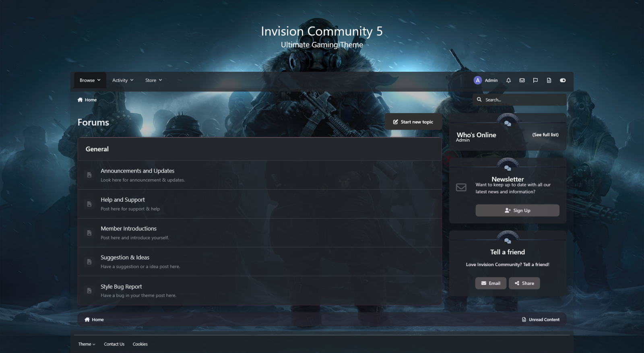Viewport: 644px width, 353px height.
Task: Click the Invision Community 5 site title
Action: (x=322, y=31)
